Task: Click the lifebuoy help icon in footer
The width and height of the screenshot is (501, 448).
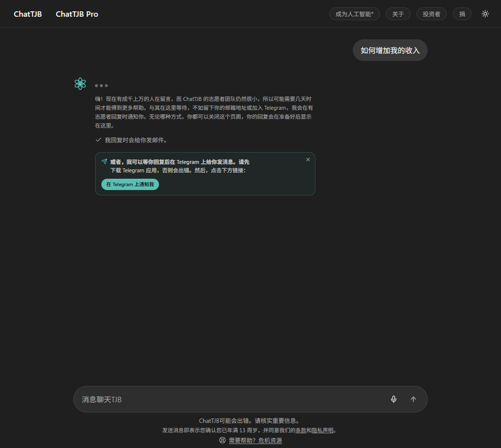Action: 222,440
